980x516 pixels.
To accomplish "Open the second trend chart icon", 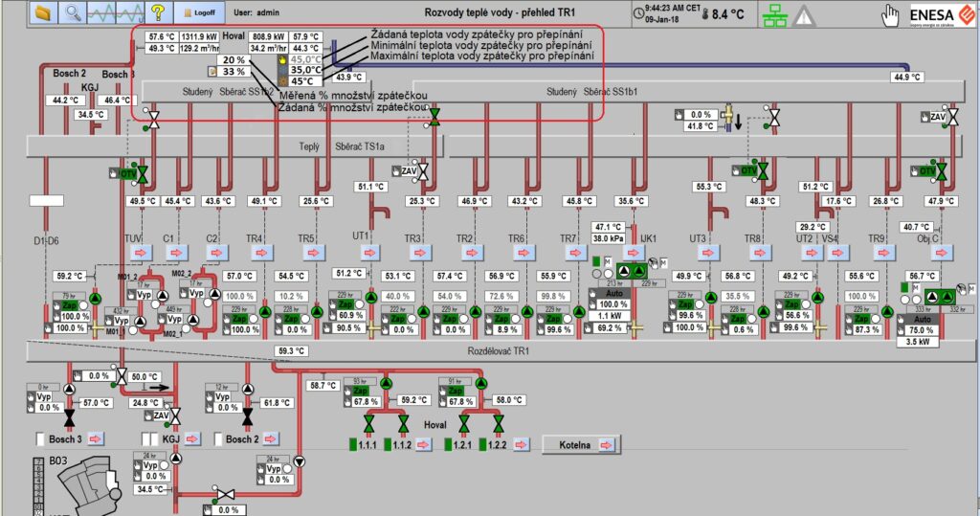I will (130, 12).
